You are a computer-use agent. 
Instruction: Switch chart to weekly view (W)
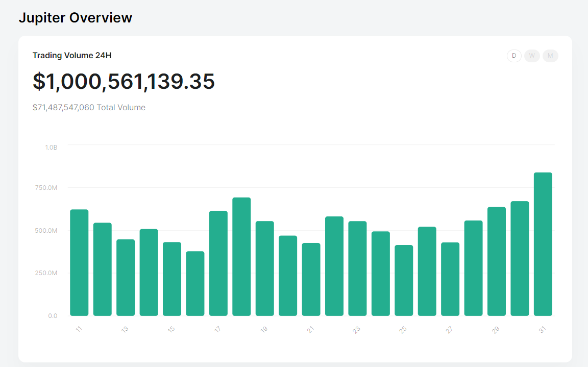[532, 56]
